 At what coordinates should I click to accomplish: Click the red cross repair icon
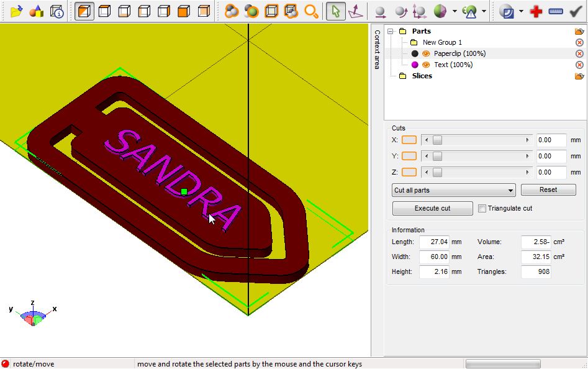(x=536, y=11)
